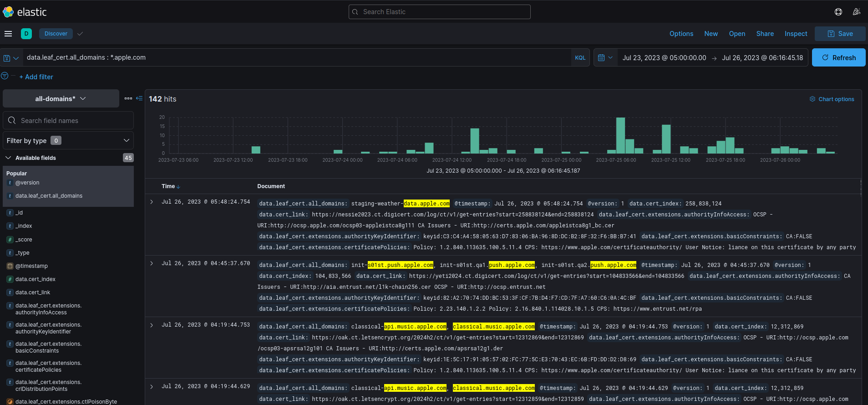Image resolution: width=868 pixels, height=405 pixels.
Task: Open the newsfeed icon in header
Action: tap(857, 12)
